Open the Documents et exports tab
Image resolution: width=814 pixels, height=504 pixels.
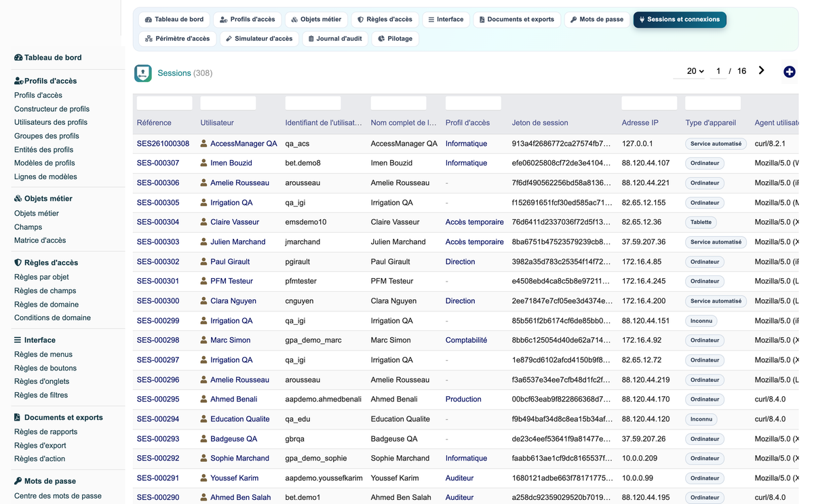click(517, 20)
